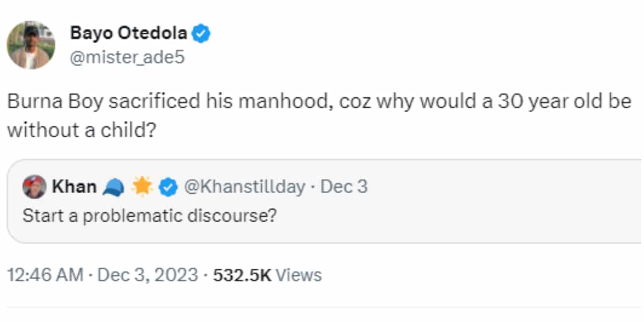
Task: Click the 12:46 AM timestamp
Action: [x=45, y=275]
